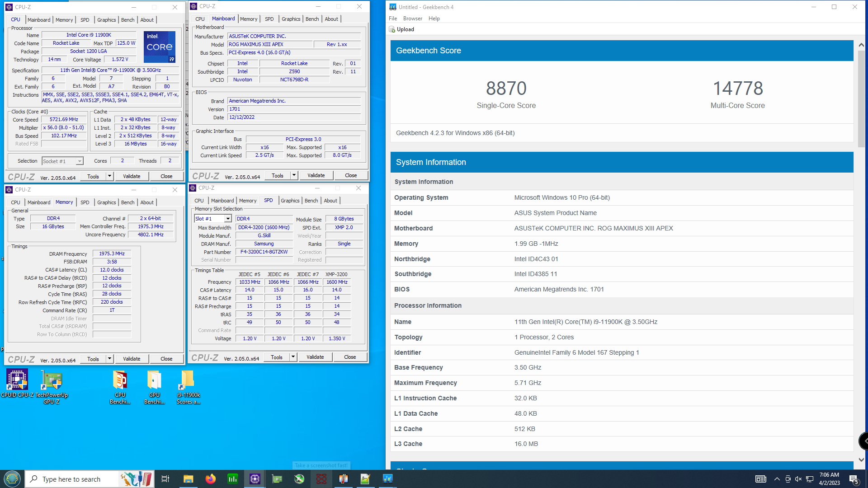868x488 pixels.
Task: Open the network status tray icon
Action: [810, 479]
